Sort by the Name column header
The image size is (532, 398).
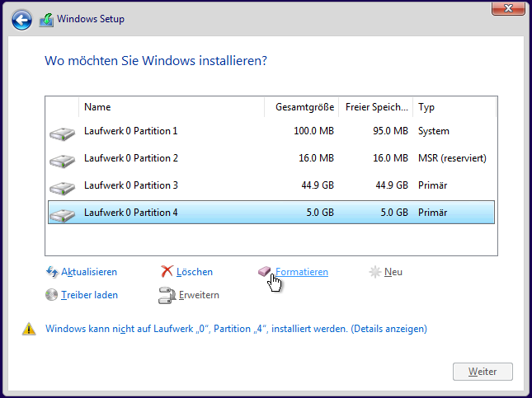pos(172,107)
